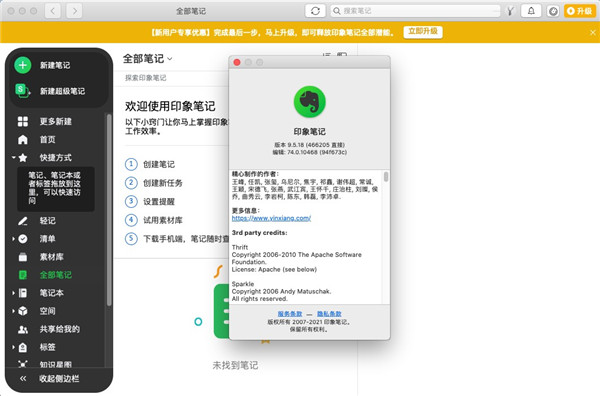
Task: Select 全部笔记 green note icon
Action: 23,275
